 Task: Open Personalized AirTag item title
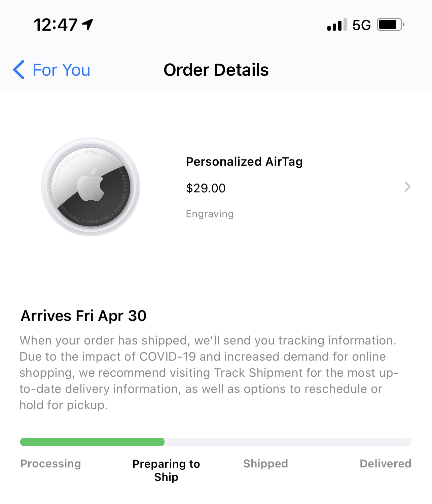(x=244, y=162)
